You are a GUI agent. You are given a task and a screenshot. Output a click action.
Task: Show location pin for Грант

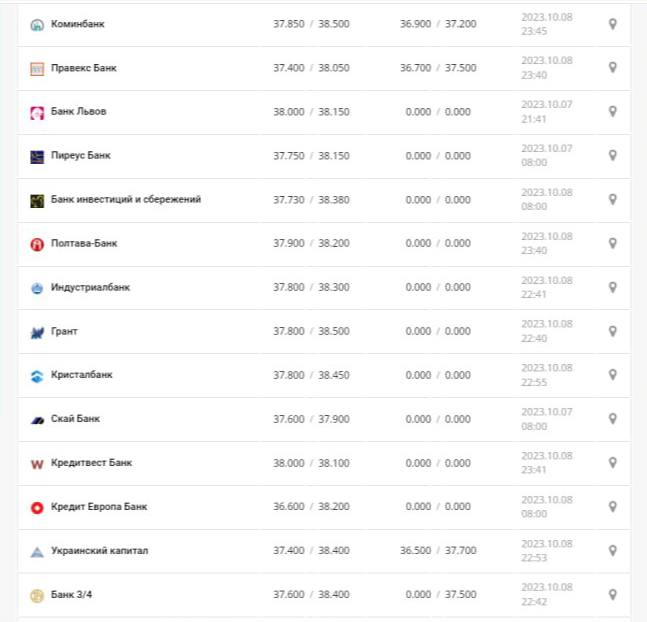tap(613, 331)
